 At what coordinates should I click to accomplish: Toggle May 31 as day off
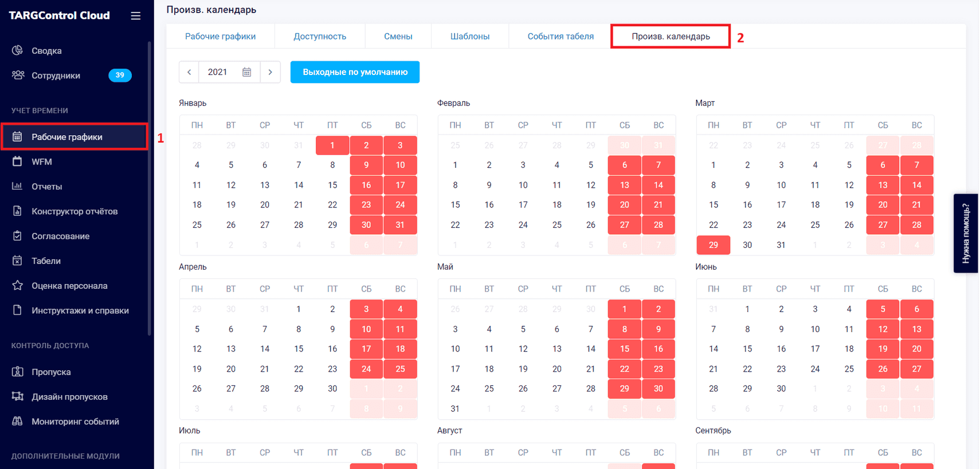coord(455,409)
